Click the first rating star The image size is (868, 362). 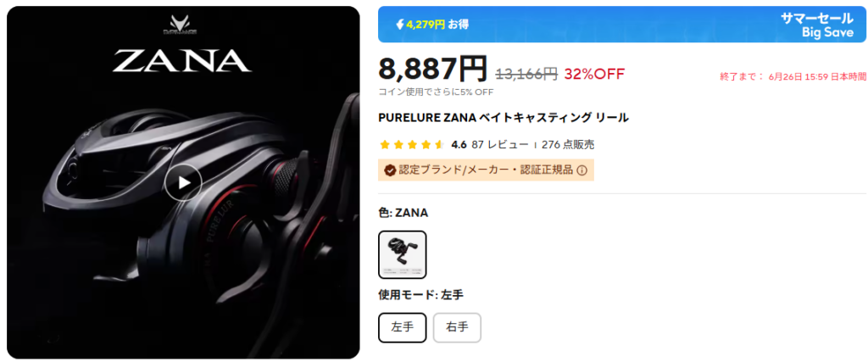coord(385,145)
